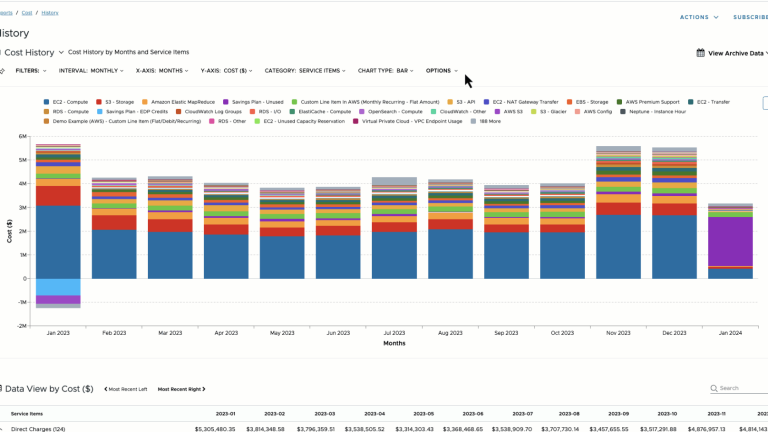Open the X-Axis: Months dropdown

(x=162, y=71)
